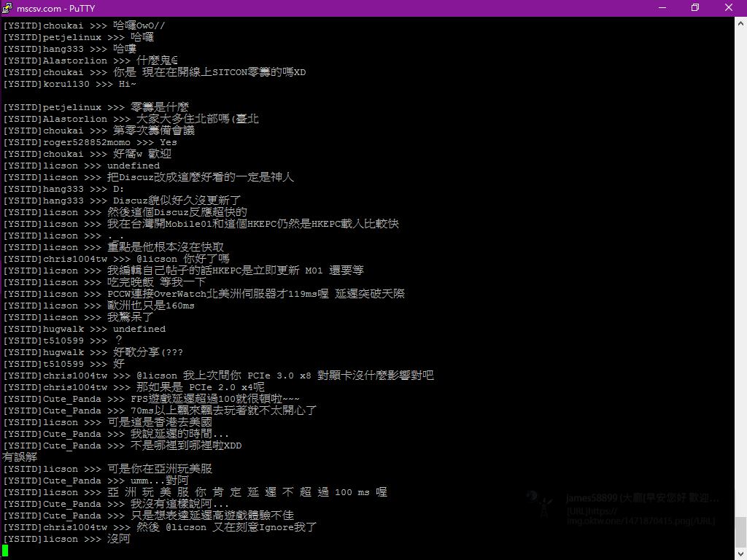Click Cute_Panda line starting with 70ms
The height and width of the screenshot is (560, 747).
coord(160,411)
